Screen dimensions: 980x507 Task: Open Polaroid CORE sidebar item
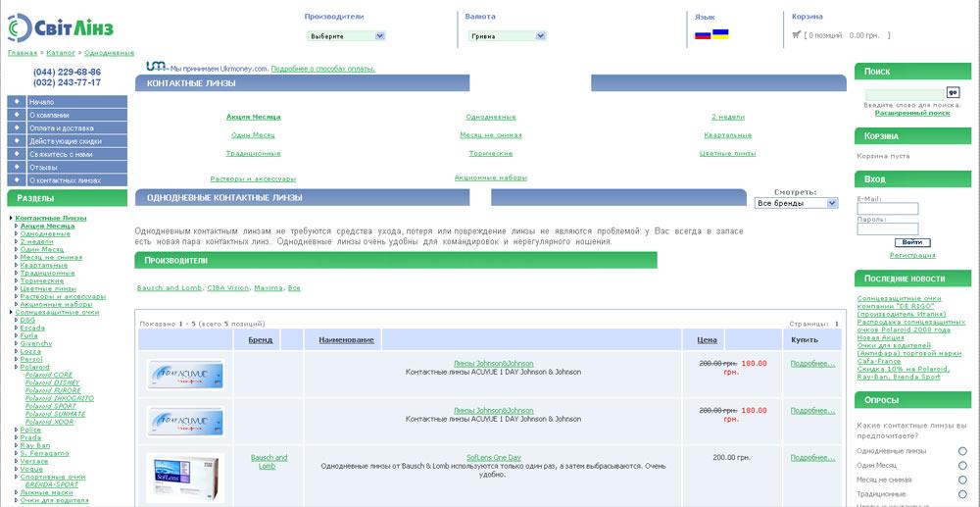point(49,375)
